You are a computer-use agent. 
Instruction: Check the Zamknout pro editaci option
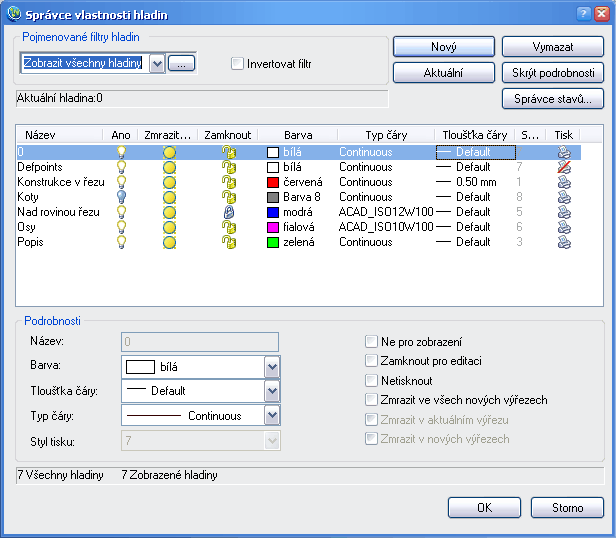(372, 360)
